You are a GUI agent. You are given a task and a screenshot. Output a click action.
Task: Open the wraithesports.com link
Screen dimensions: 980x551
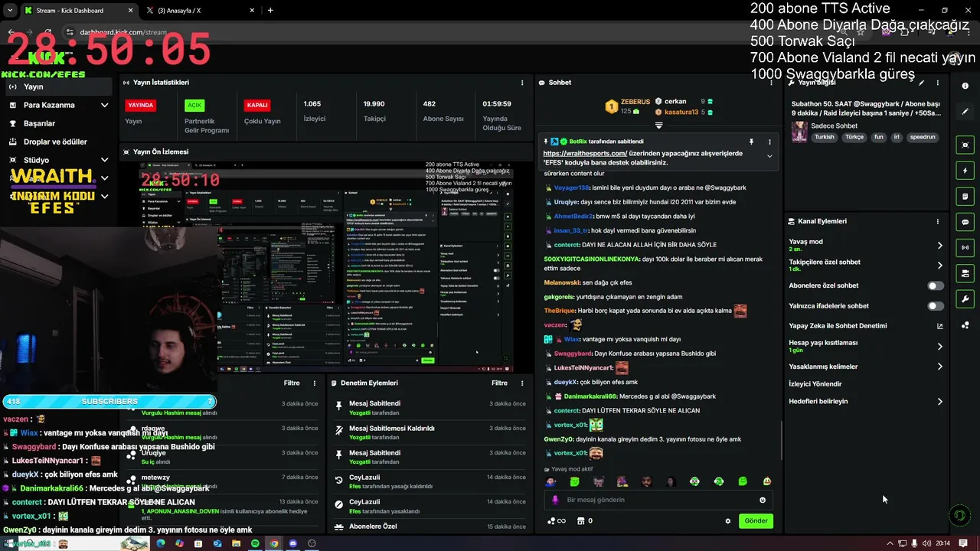pyautogui.click(x=585, y=153)
